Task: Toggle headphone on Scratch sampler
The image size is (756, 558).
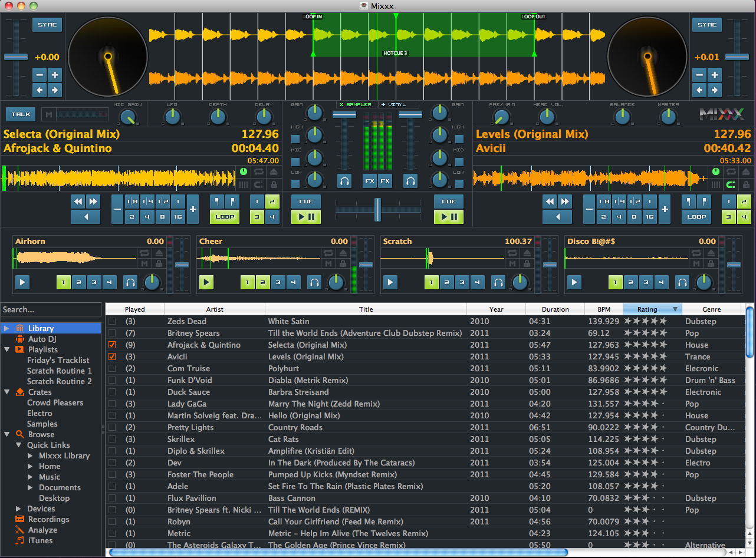Action: pos(498,282)
